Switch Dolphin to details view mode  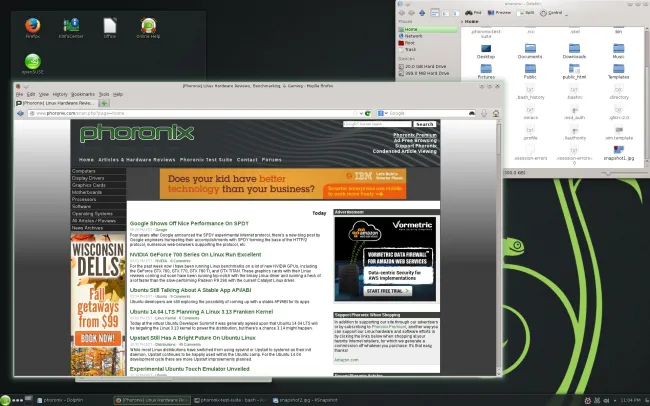click(x=456, y=13)
